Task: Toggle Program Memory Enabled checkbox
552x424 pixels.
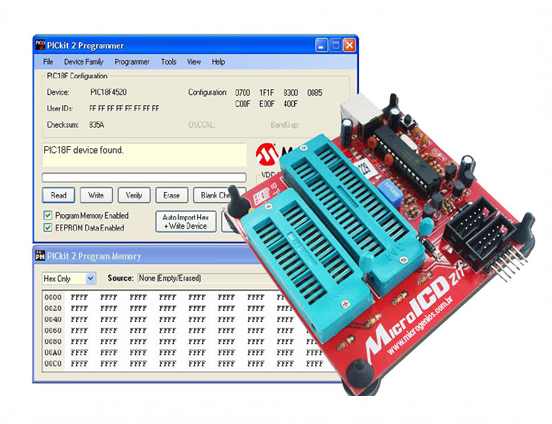Action: pos(48,215)
